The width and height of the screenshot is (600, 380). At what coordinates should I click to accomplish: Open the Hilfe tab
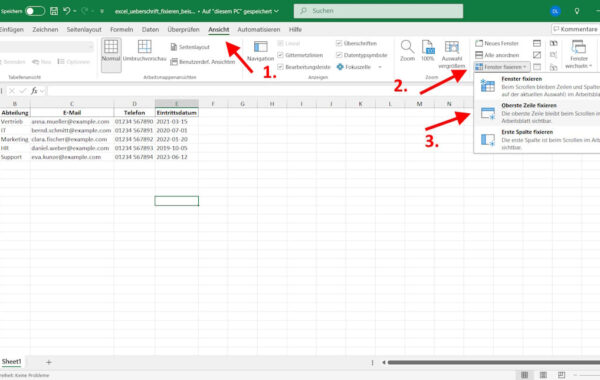tap(295, 29)
